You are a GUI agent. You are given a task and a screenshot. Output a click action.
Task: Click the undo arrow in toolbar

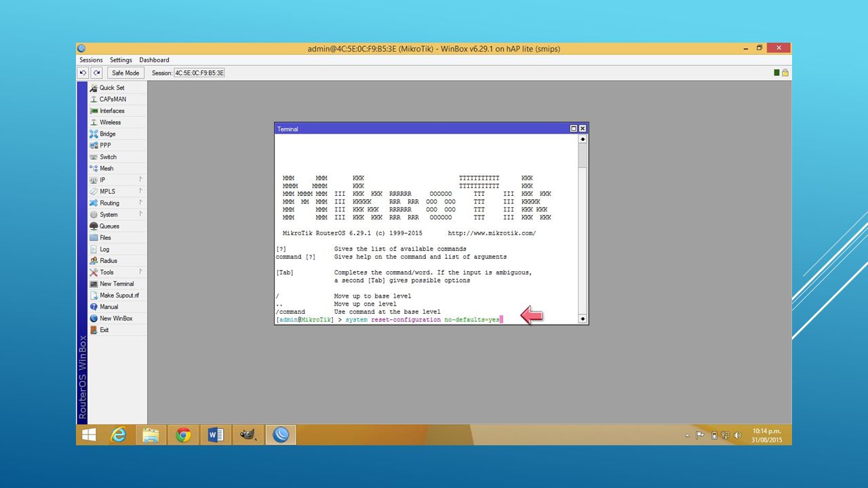pyautogui.click(x=83, y=73)
